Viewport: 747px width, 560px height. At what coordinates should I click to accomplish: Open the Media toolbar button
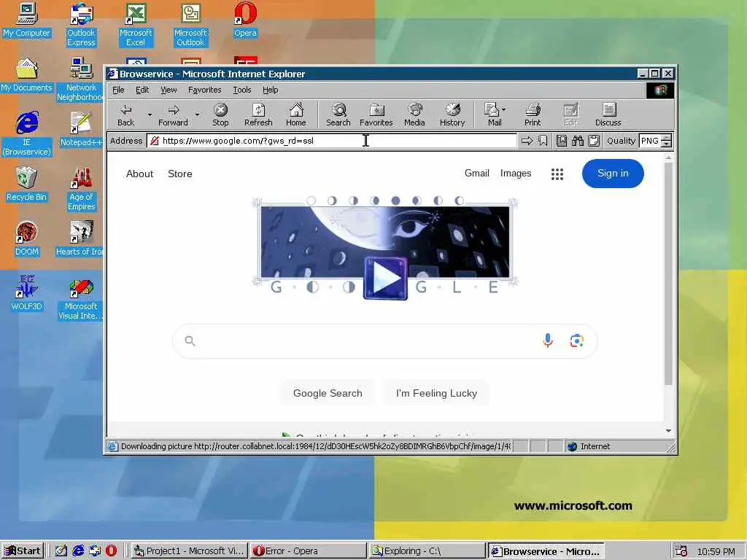pos(414,114)
